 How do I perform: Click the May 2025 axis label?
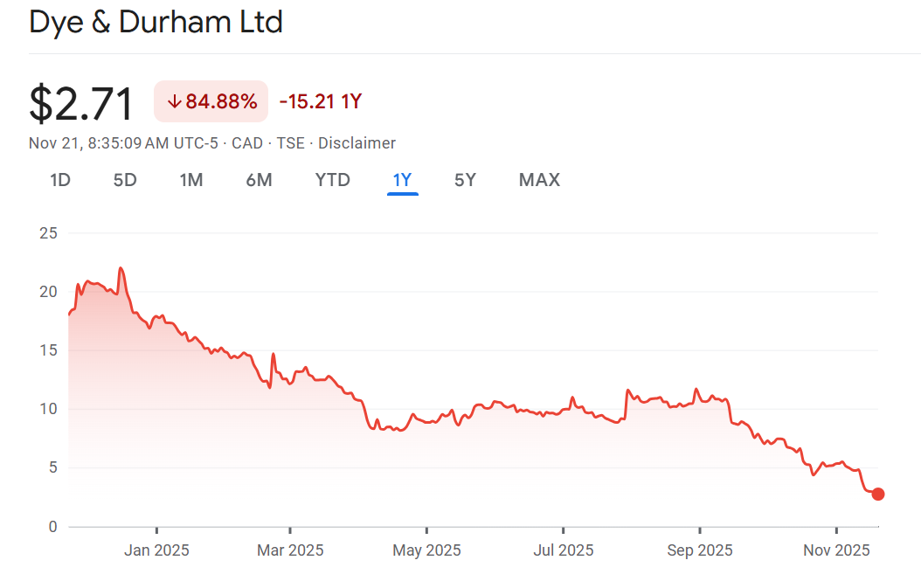426,550
